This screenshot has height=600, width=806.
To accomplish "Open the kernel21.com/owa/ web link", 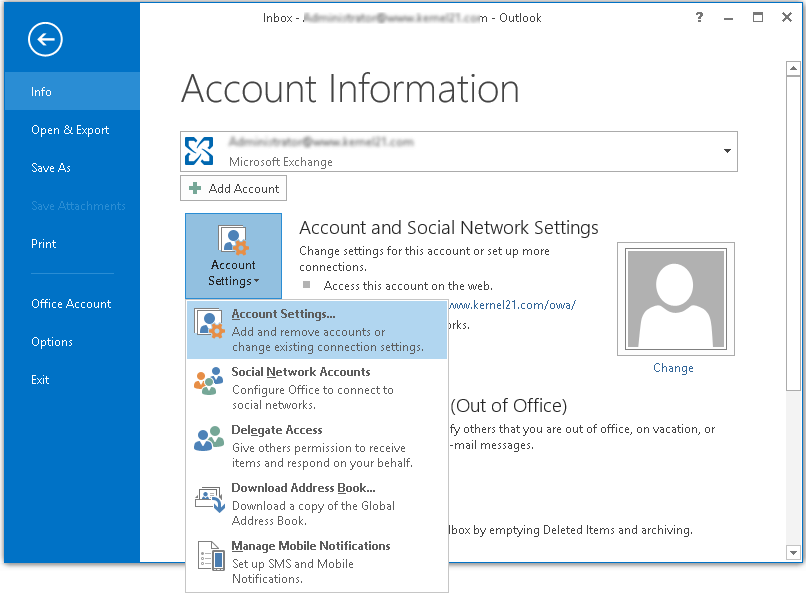I will (x=512, y=305).
